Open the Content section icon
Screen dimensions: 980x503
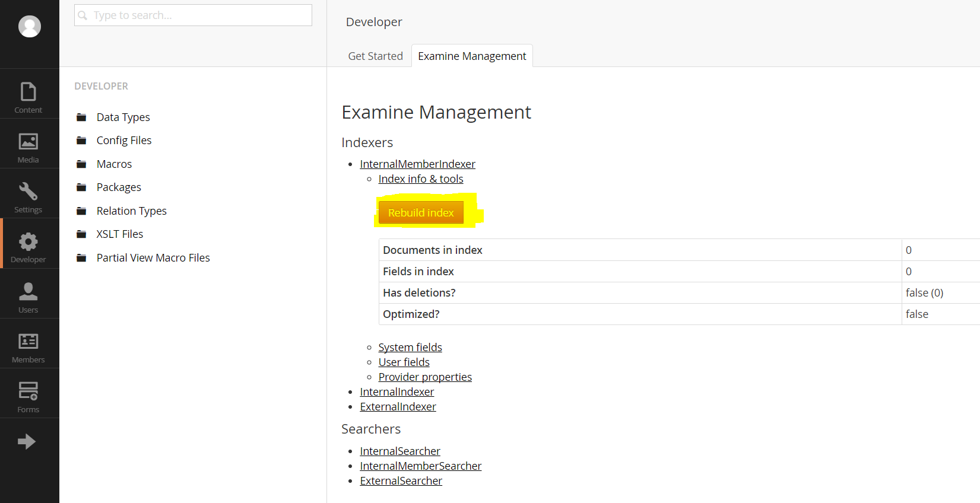point(28,93)
